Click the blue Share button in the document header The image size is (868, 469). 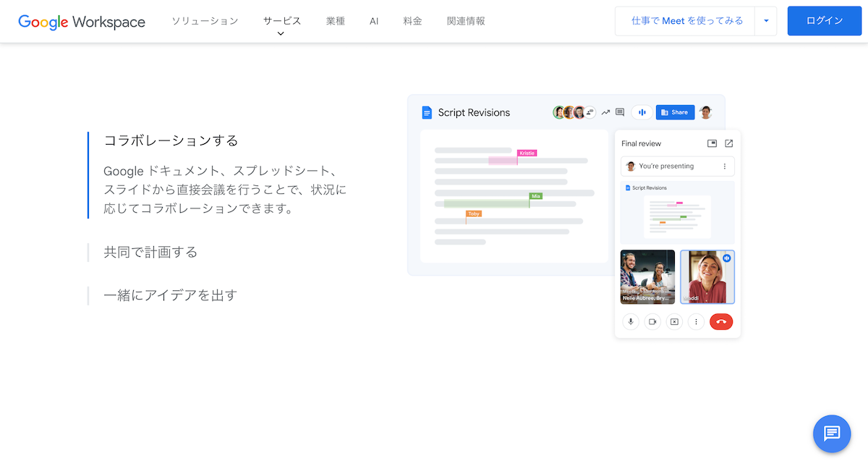675,112
